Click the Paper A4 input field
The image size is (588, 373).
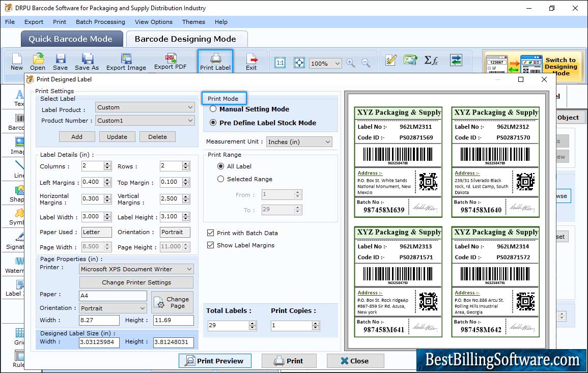113,296
